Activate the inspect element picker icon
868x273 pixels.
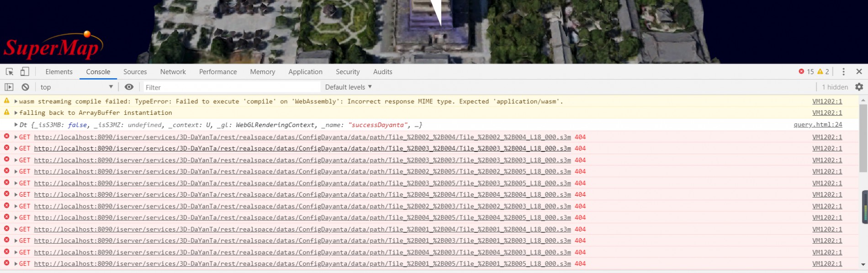(x=10, y=72)
